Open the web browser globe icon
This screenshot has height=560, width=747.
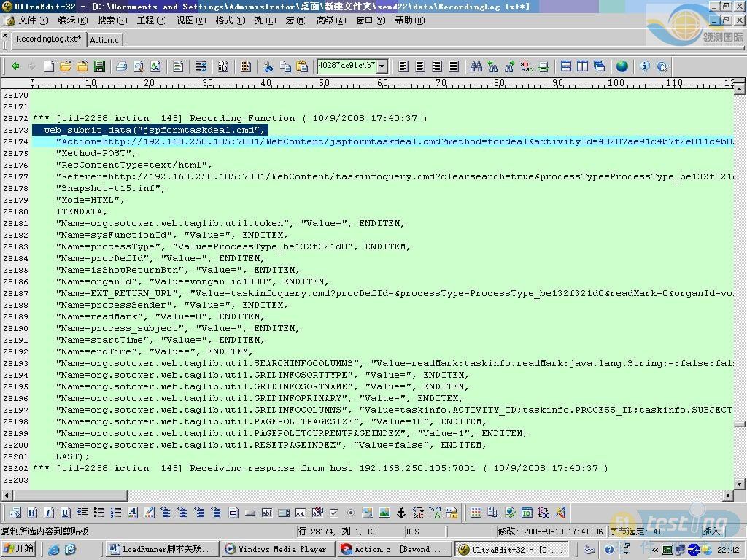click(622, 66)
